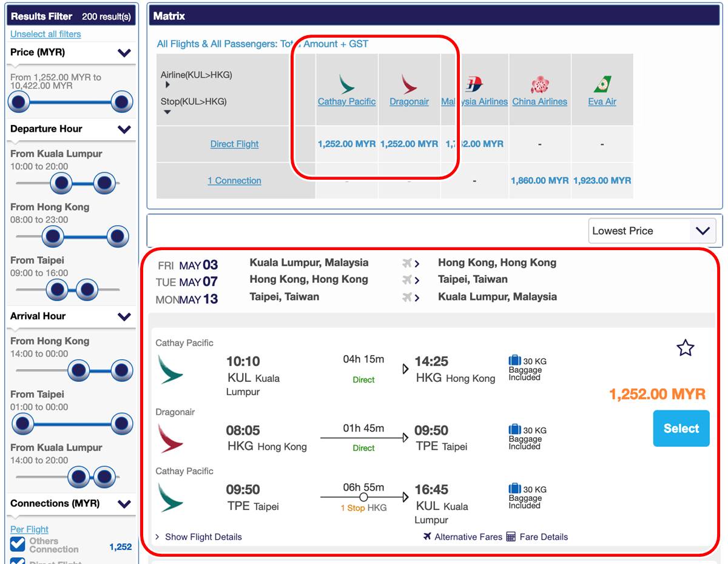
Task: Click the calculator icon beside Fare Details
Action: coord(511,537)
